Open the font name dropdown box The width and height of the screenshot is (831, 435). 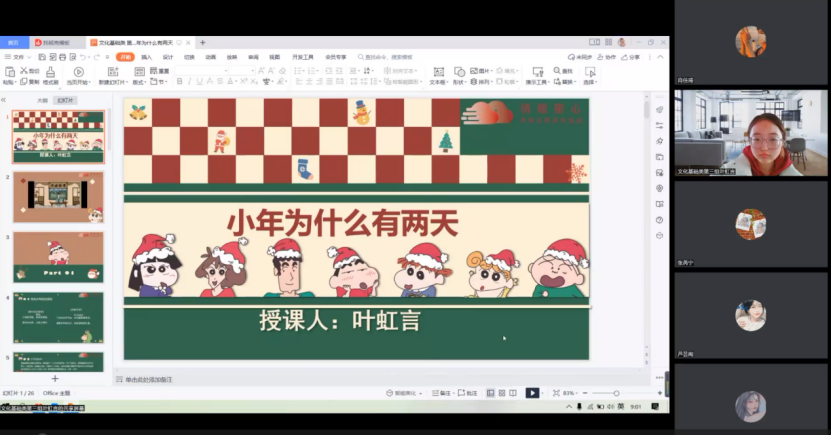202,70
